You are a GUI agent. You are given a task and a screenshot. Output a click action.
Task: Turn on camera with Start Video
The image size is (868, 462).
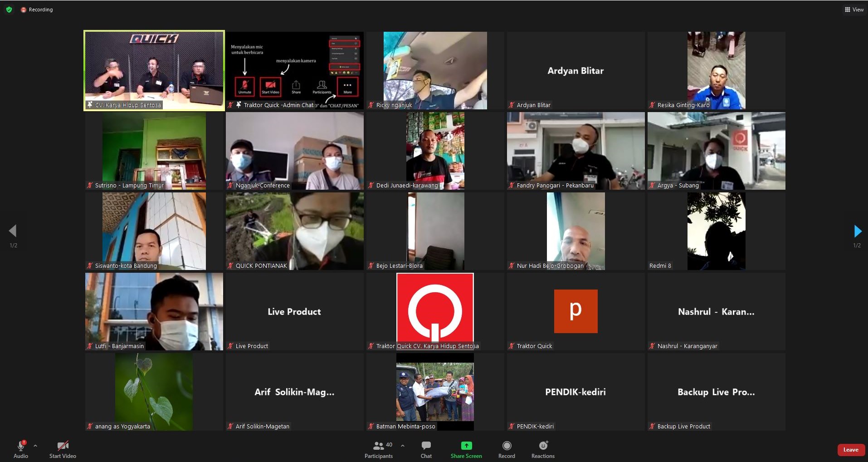pos(63,449)
